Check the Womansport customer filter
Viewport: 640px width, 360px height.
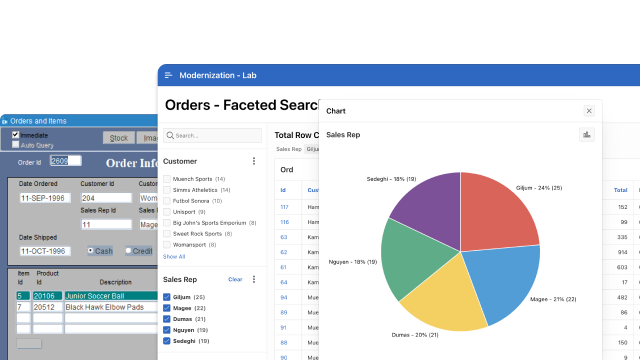167,244
